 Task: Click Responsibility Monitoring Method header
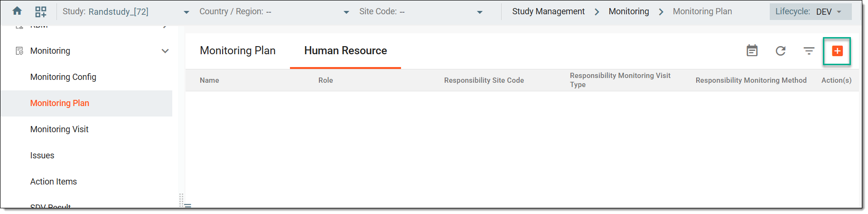tap(751, 80)
